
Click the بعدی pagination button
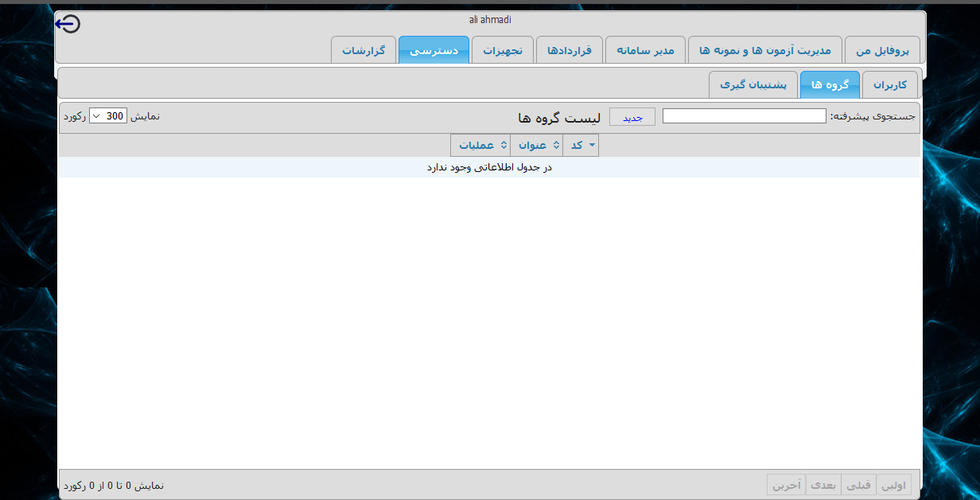[x=823, y=485]
